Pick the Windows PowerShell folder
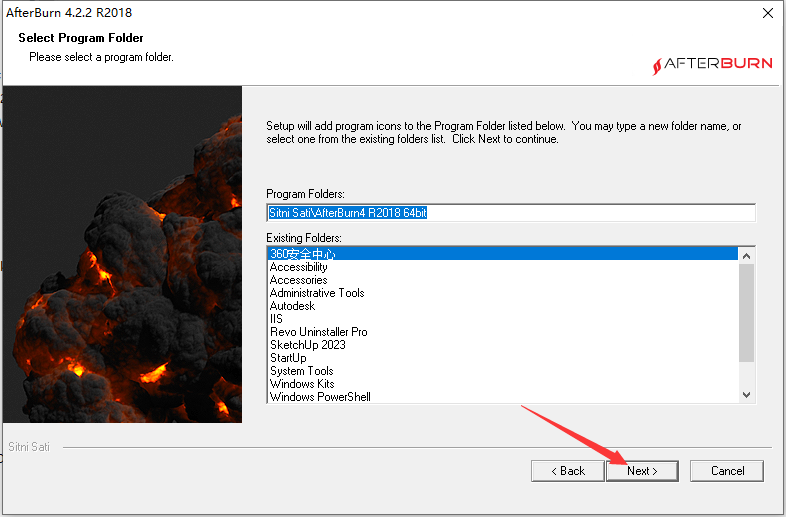This screenshot has width=786, height=517. pyautogui.click(x=503, y=397)
